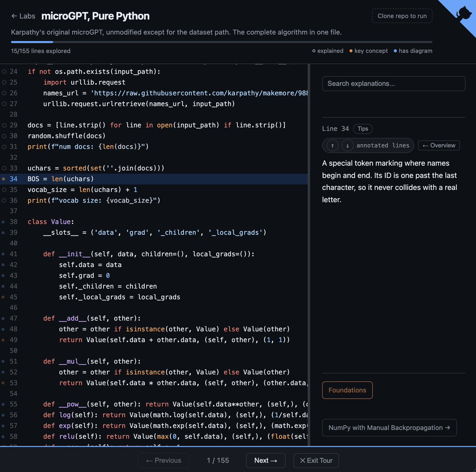
Task: Select line 49 key concept dot
Action: click(3, 340)
